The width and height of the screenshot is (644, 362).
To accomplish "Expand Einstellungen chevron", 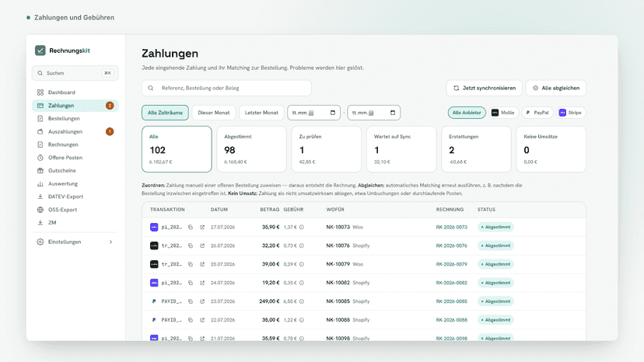I will 110,242.
